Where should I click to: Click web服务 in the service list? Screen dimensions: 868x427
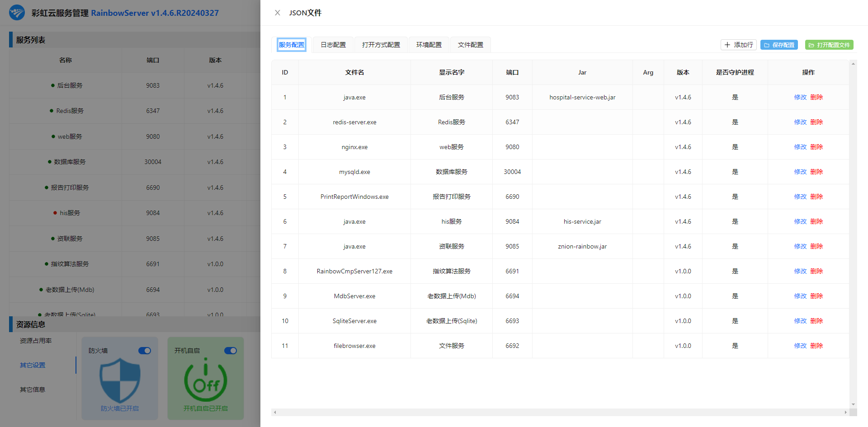point(70,136)
